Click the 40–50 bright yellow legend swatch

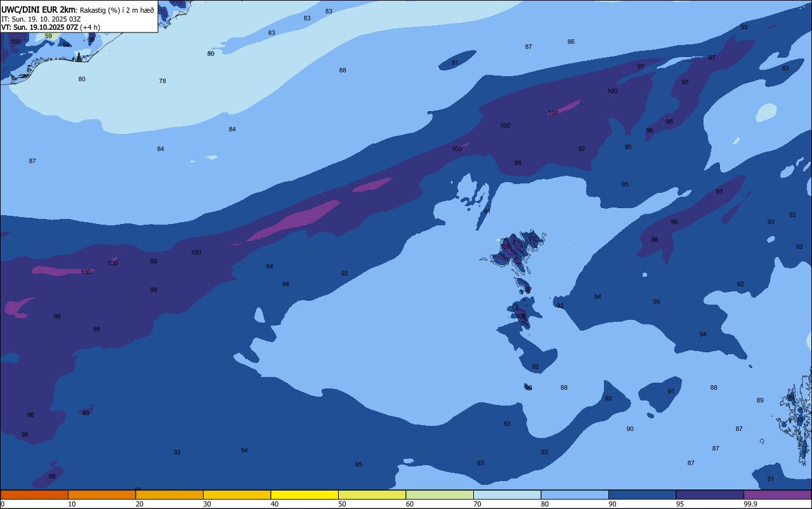304,494
